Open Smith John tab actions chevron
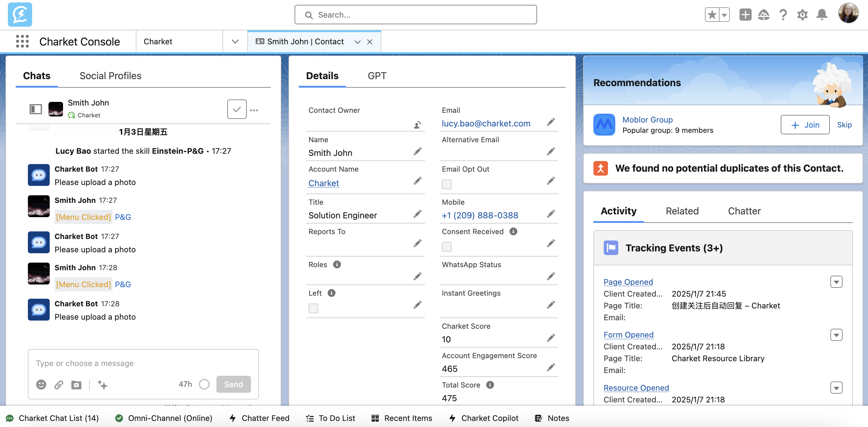The image size is (868, 427). pyautogui.click(x=357, y=42)
